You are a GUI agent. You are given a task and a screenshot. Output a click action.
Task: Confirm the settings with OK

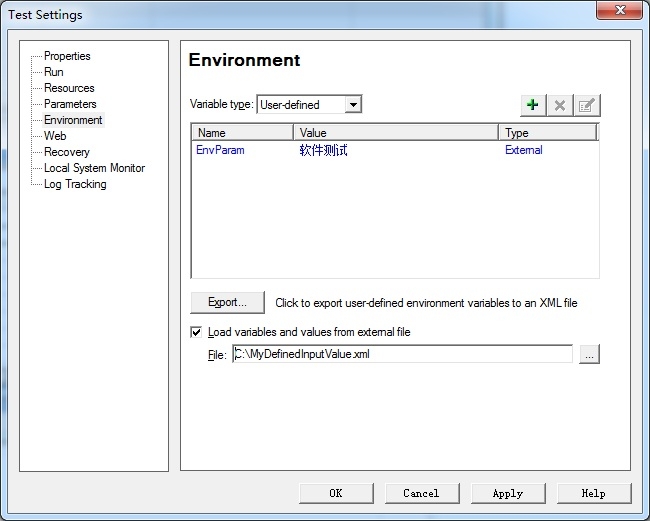pyautogui.click(x=336, y=493)
